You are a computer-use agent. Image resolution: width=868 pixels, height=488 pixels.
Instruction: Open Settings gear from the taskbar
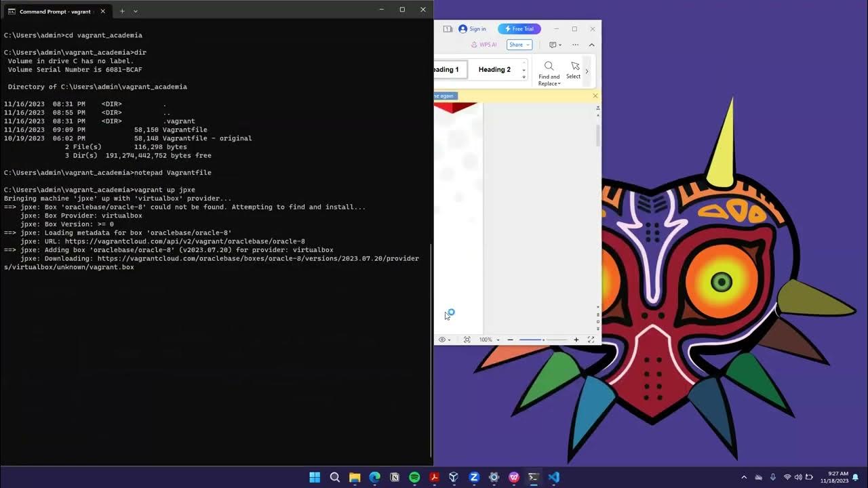(x=494, y=477)
